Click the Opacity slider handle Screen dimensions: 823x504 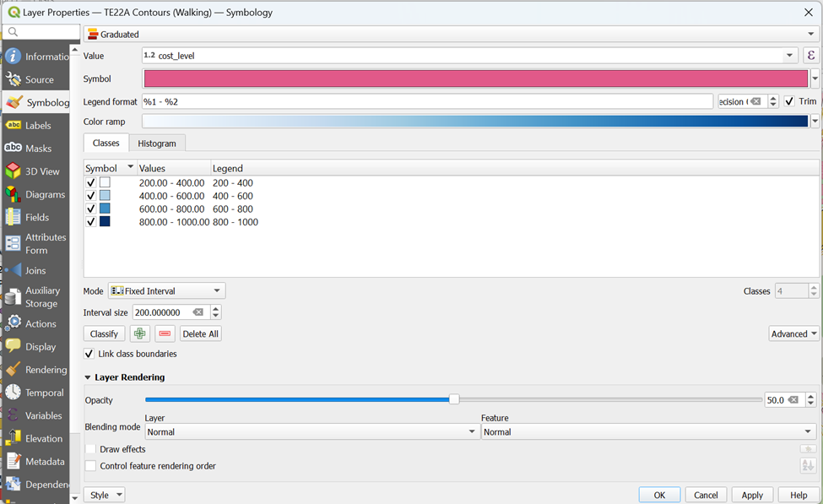(x=454, y=399)
